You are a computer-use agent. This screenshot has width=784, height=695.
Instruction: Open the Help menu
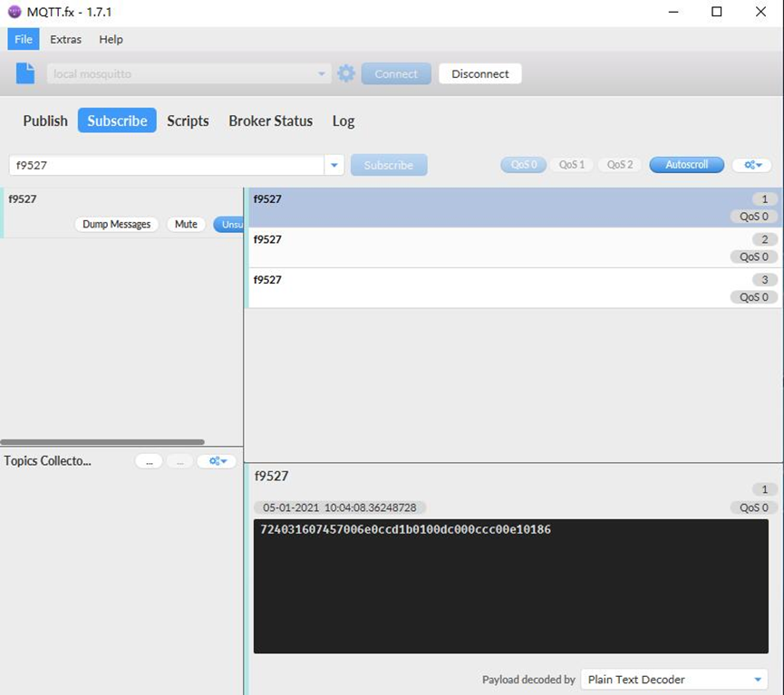[x=111, y=39]
